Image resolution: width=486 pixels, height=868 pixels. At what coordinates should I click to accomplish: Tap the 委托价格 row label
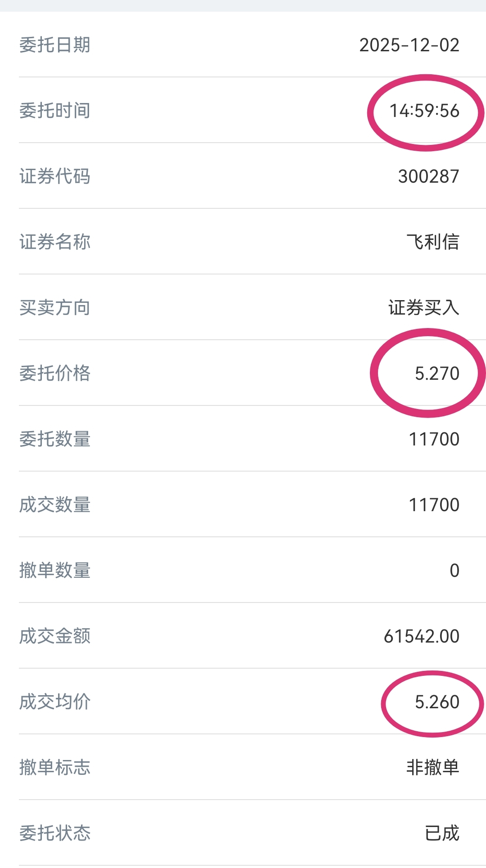(x=55, y=373)
